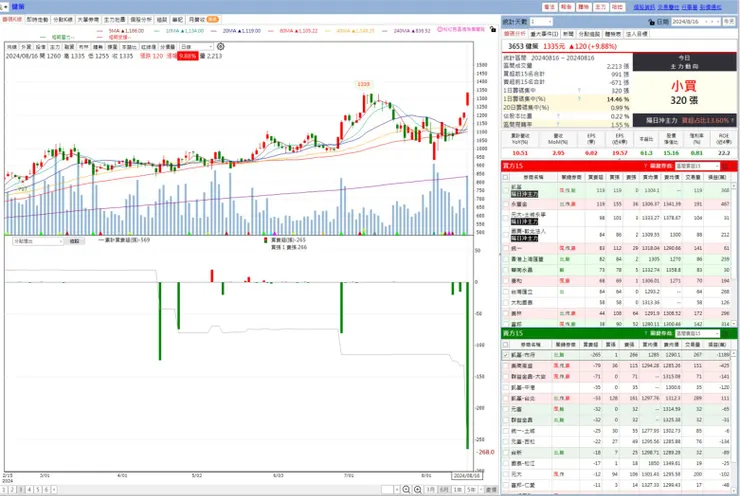Click help icon next to 1日籌碼集中
Viewport: 740px width, 496px height.
[x=579, y=91]
